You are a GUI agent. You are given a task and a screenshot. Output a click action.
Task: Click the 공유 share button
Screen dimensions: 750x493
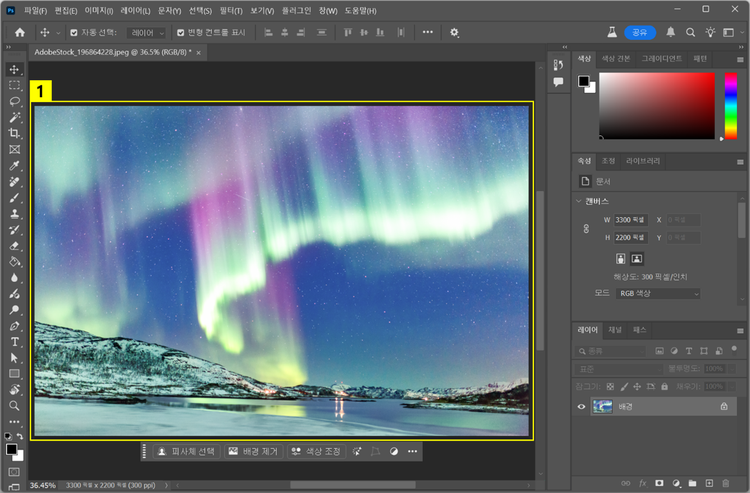(639, 32)
